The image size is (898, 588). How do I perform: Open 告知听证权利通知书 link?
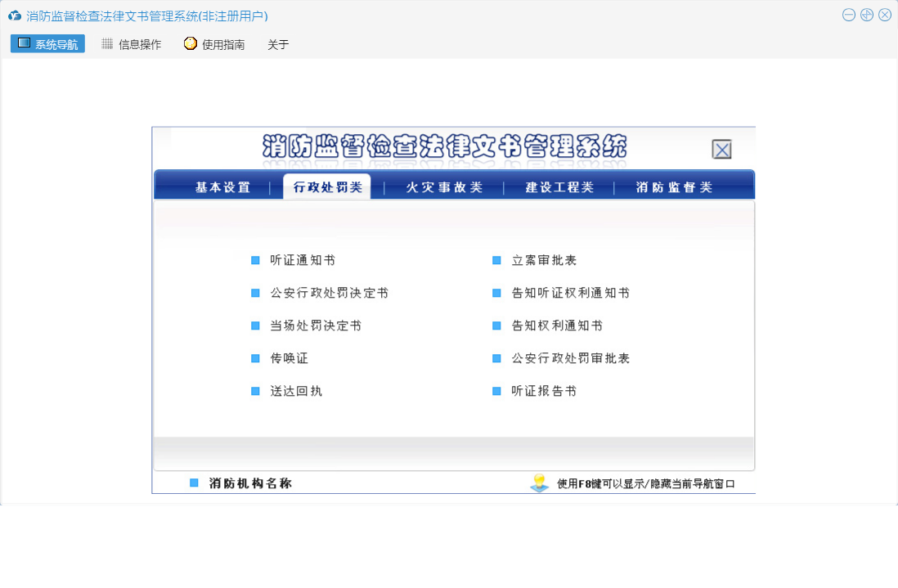[x=570, y=293]
